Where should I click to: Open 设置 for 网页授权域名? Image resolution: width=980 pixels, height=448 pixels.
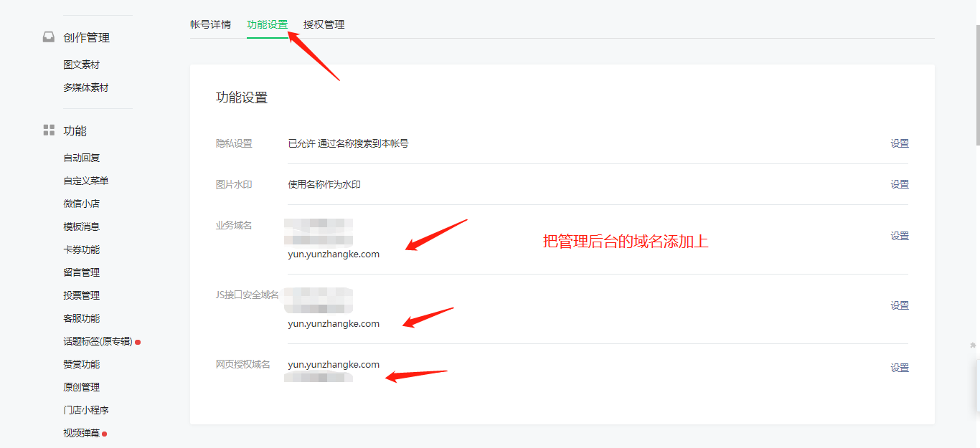click(900, 368)
